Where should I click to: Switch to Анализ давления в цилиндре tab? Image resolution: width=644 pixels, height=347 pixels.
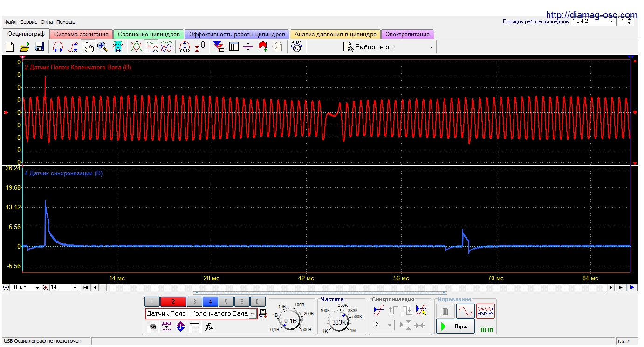[x=335, y=35]
